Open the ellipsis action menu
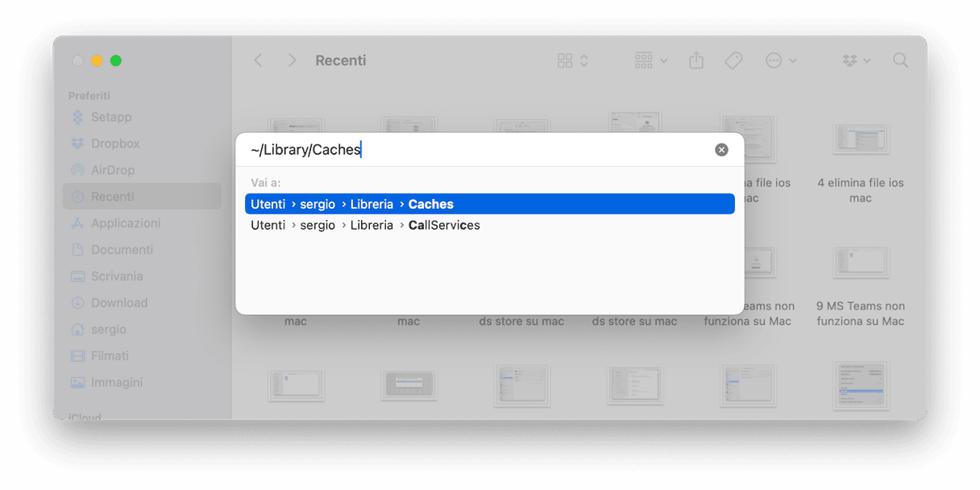The image size is (980, 490). (780, 60)
